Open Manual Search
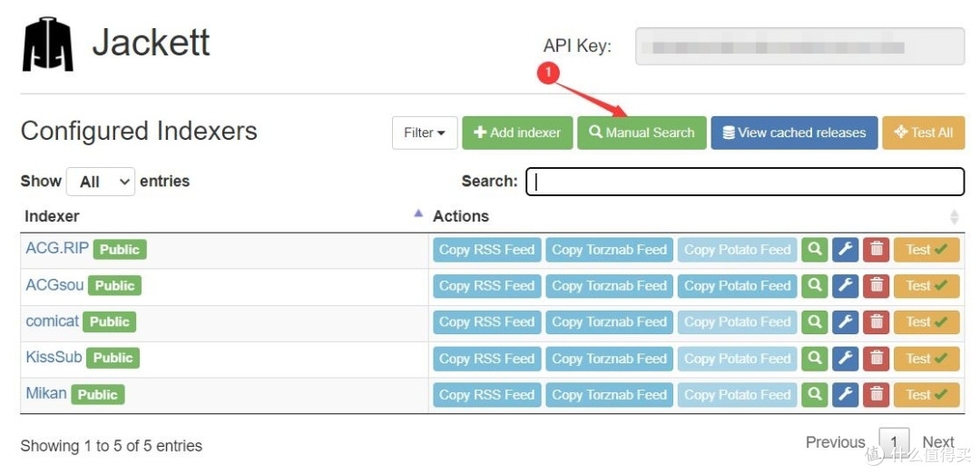 (642, 133)
